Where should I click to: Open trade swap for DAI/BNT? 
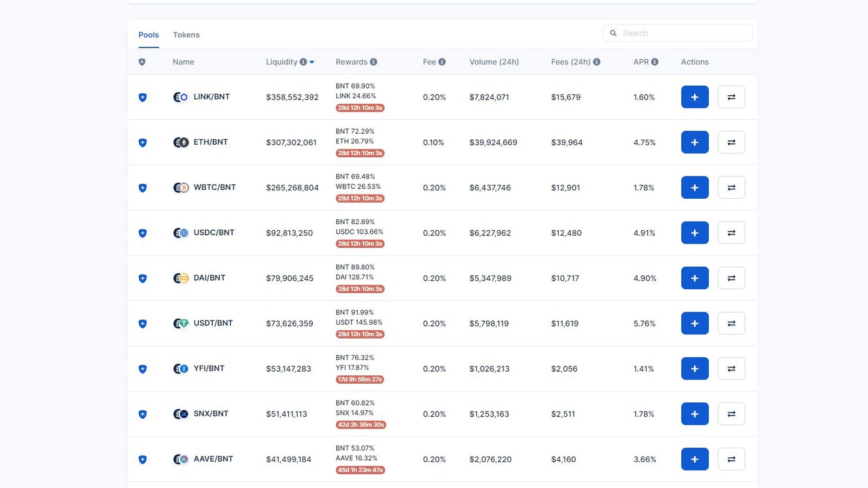point(731,278)
